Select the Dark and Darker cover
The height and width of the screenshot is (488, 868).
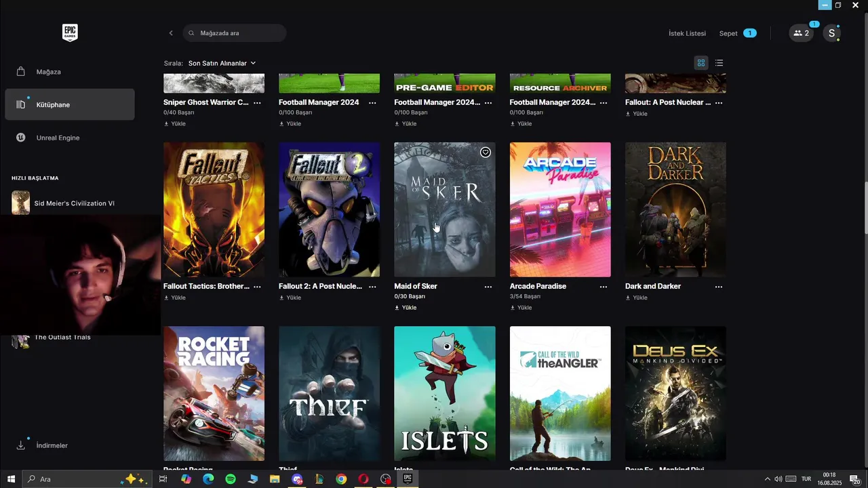click(675, 209)
